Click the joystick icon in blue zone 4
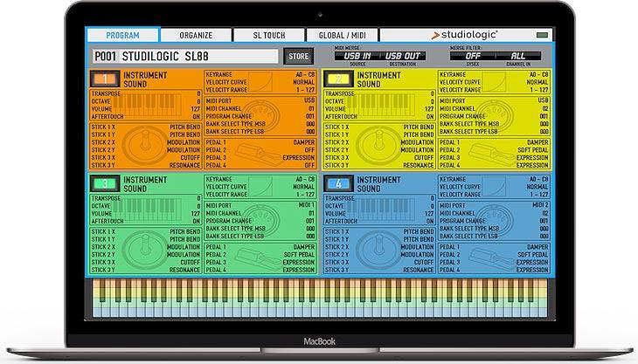Screen dimensions: 638x364 pyautogui.click(x=378, y=250)
